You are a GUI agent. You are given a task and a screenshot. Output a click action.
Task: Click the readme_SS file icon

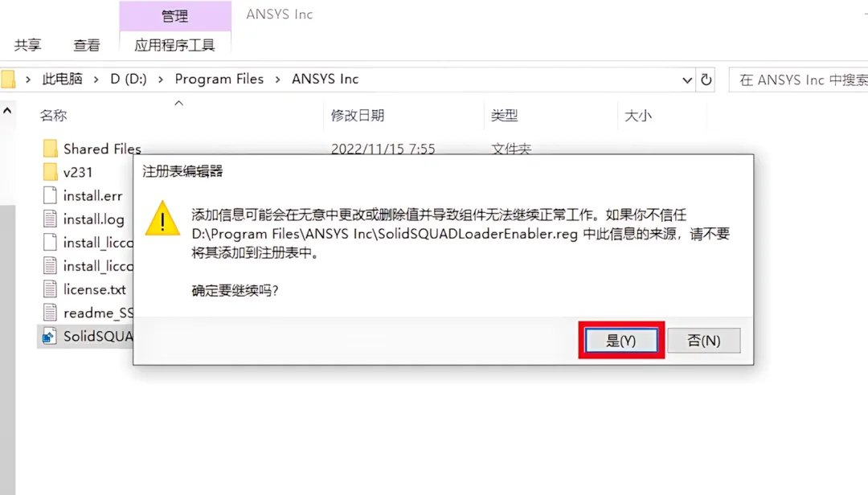pos(50,313)
